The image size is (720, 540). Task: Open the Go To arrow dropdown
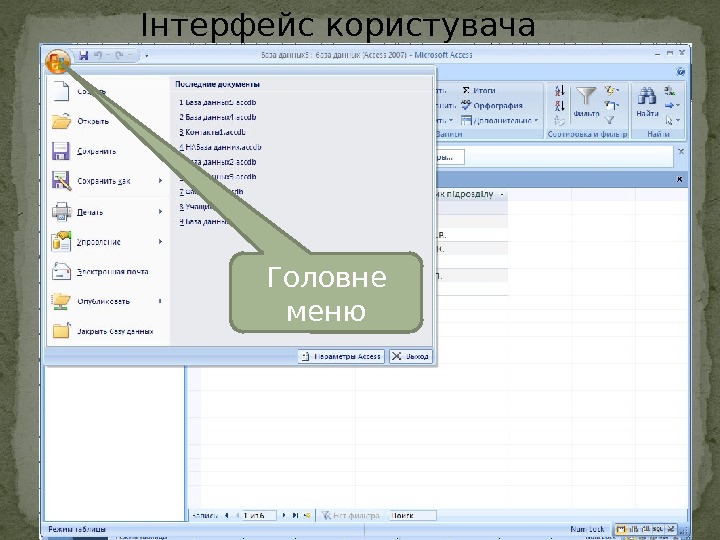pos(672,105)
